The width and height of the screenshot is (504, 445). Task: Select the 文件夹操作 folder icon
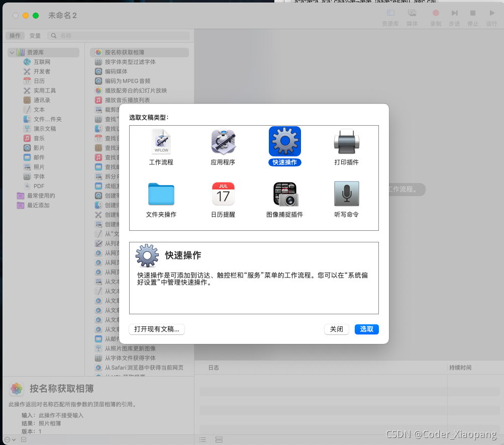tap(161, 194)
